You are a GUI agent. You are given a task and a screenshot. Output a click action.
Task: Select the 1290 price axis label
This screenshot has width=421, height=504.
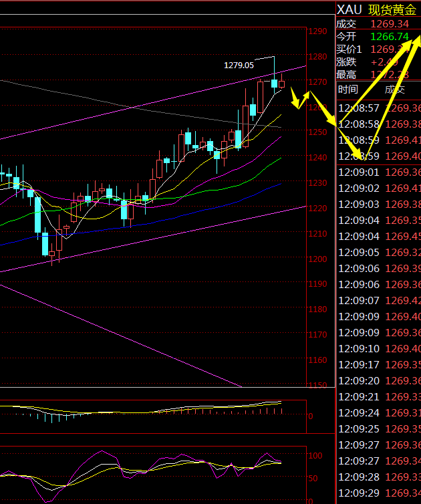(x=318, y=31)
